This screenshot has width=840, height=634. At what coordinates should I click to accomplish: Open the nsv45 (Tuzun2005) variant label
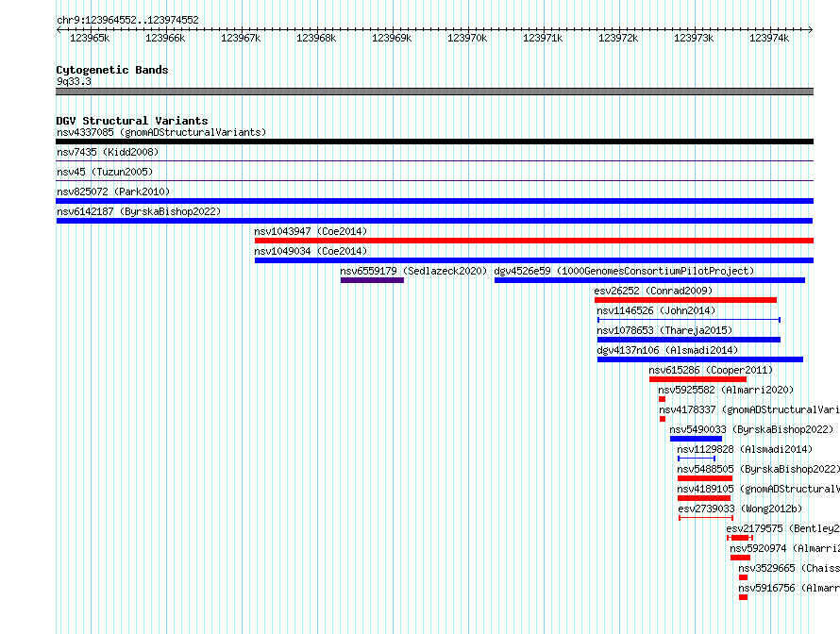[x=105, y=172]
